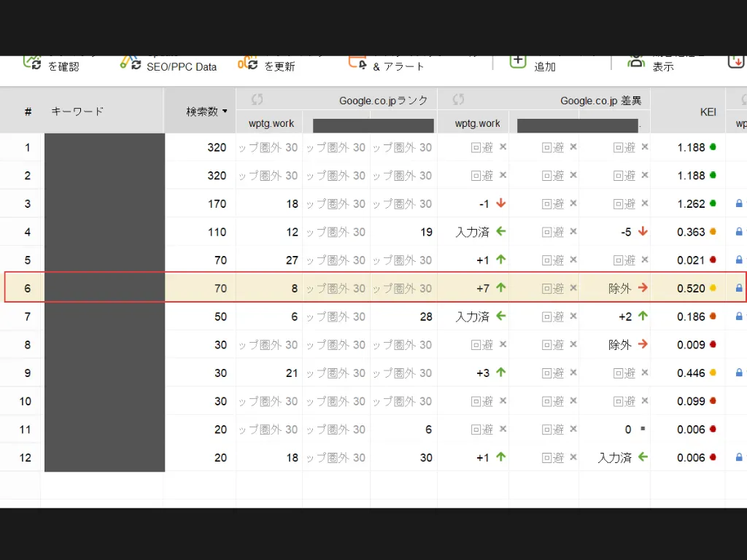Image resolution: width=747 pixels, height=560 pixels.
Task: Select the キーワード column header
Action: 78,111
